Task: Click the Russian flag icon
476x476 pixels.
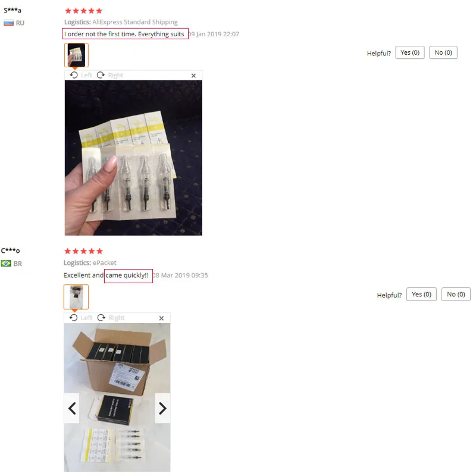Action: [x=8, y=23]
